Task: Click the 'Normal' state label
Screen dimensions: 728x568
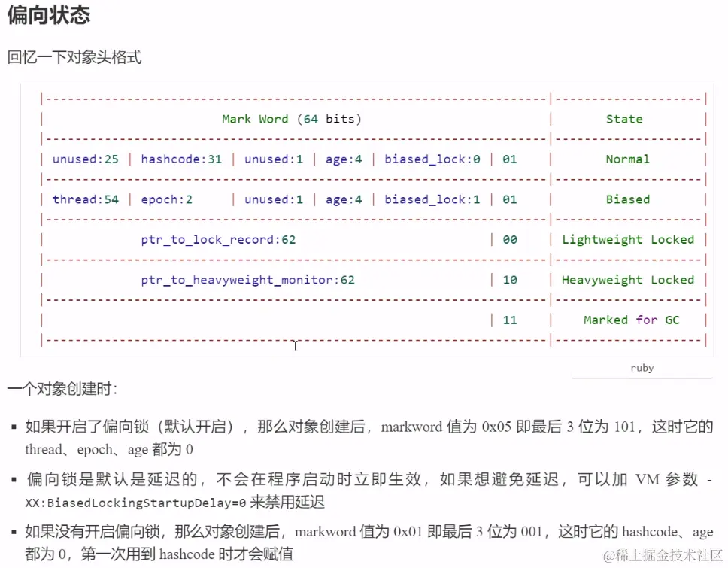Action: click(627, 159)
